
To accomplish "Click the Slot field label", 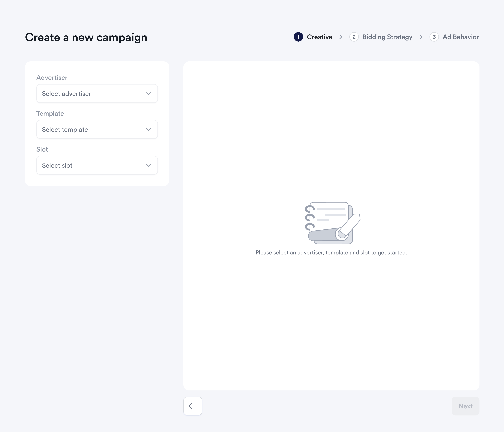I will pyautogui.click(x=42, y=149).
